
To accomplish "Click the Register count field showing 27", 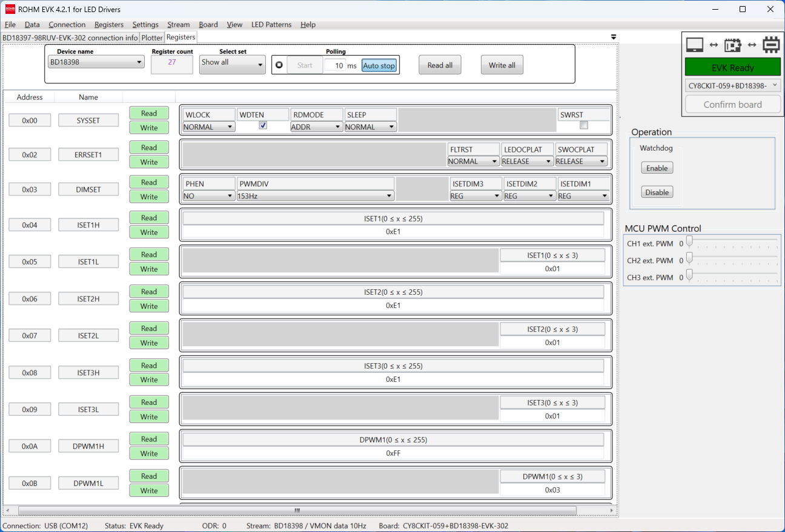I will click(172, 64).
